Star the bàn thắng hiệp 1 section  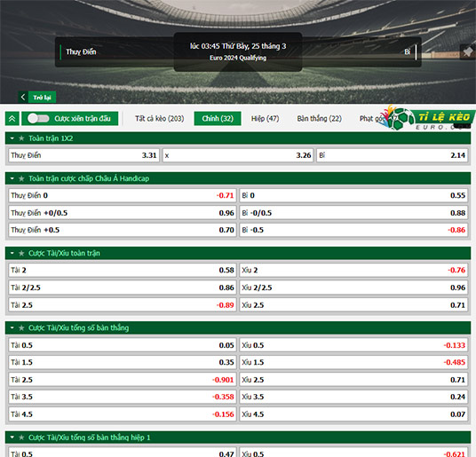coord(21,437)
